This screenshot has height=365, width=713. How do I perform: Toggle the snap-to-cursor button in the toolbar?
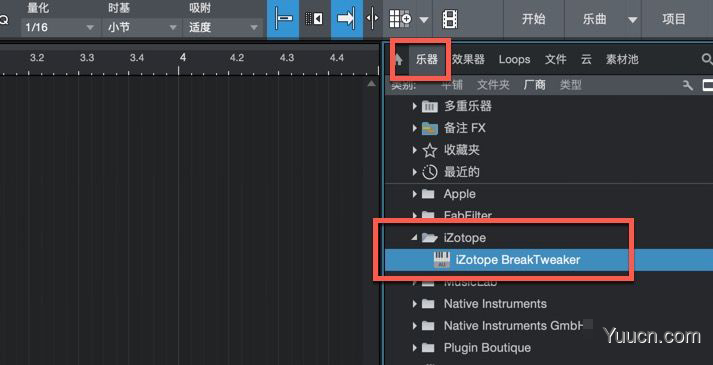point(283,19)
